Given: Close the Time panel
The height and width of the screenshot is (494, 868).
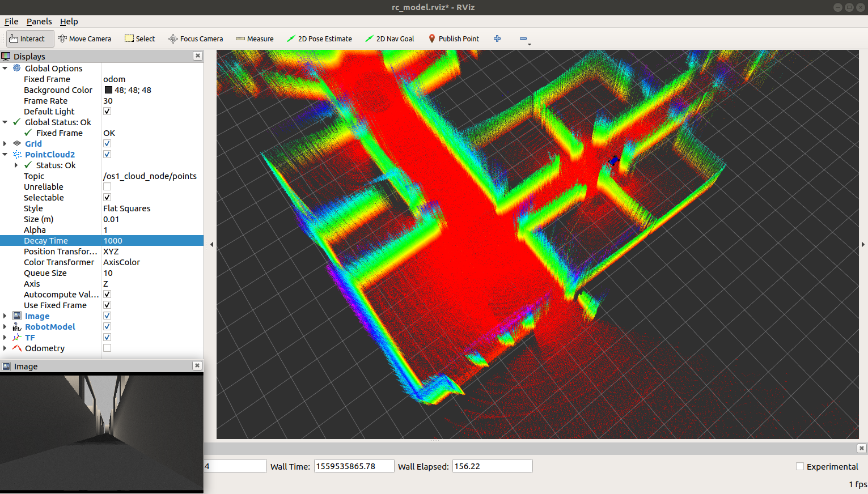Looking at the screenshot, I should (862, 448).
